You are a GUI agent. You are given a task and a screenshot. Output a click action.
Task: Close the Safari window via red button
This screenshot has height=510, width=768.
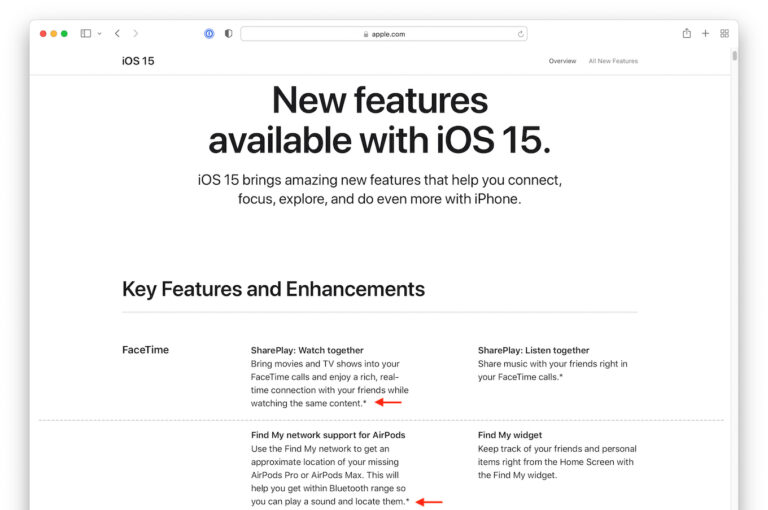pyautogui.click(x=43, y=33)
